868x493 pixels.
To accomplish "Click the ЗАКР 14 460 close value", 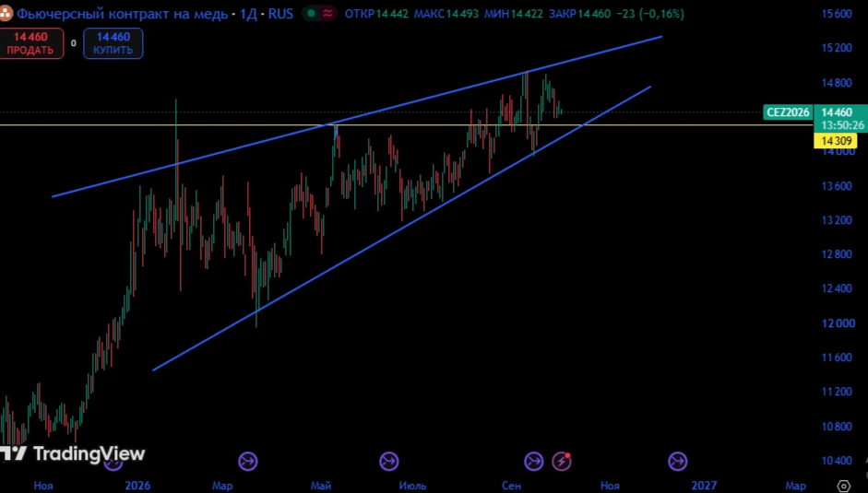I will (x=579, y=13).
